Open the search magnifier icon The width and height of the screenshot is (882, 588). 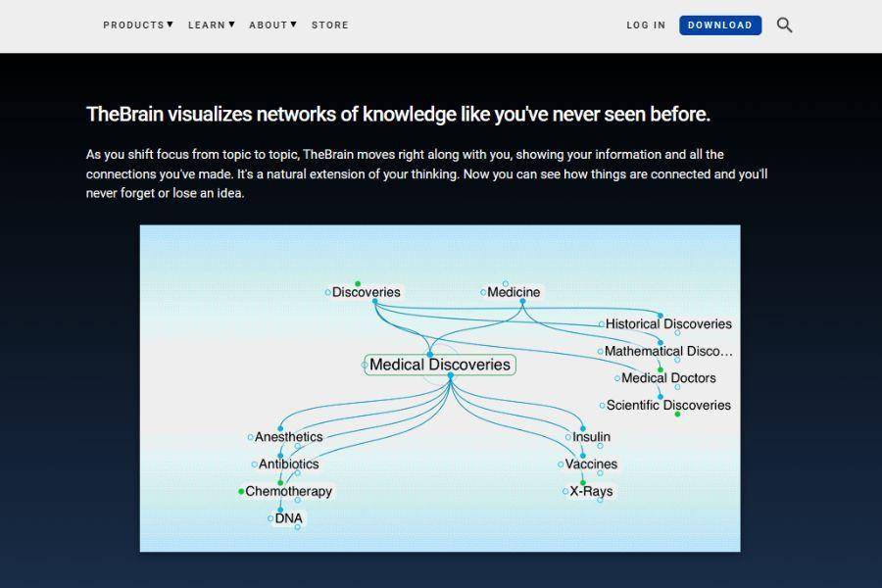click(x=784, y=25)
